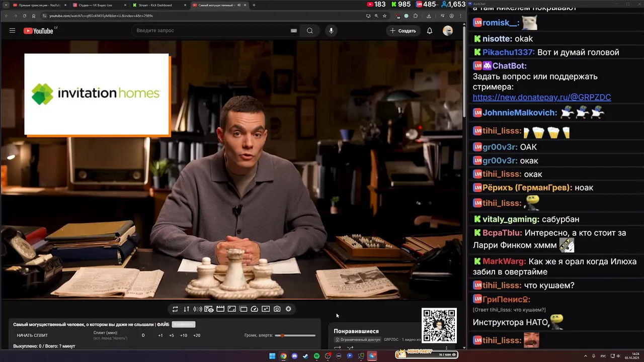Open the on-screen keyboard in search box

click(x=294, y=31)
